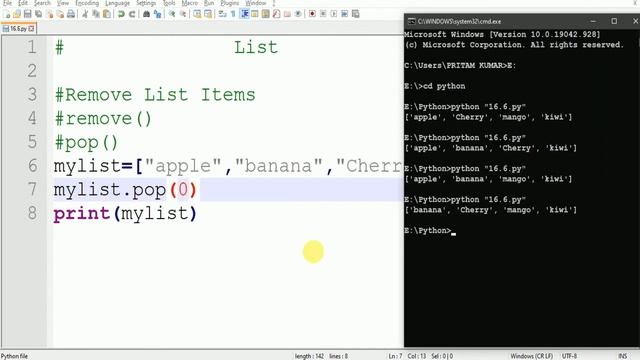Open the Window menu
The width and height of the screenshot is (640, 360).
256,3
